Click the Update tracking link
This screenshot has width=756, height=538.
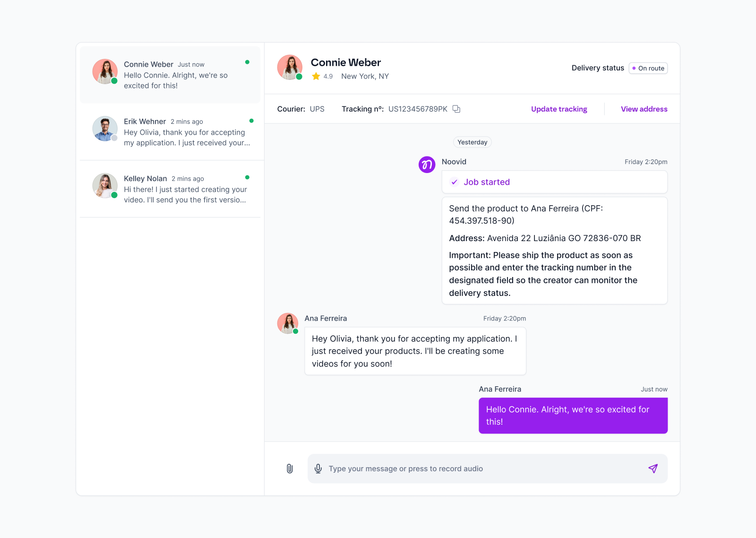pyautogui.click(x=559, y=109)
